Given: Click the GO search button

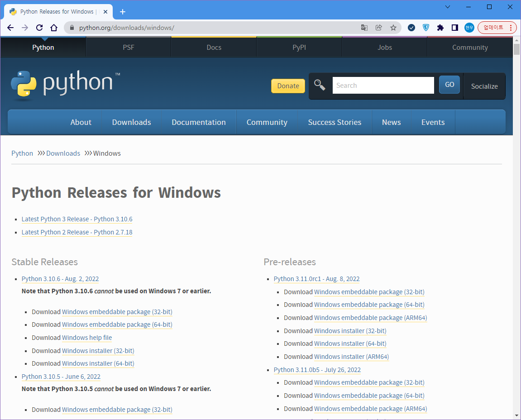Looking at the screenshot, I should pos(449,85).
